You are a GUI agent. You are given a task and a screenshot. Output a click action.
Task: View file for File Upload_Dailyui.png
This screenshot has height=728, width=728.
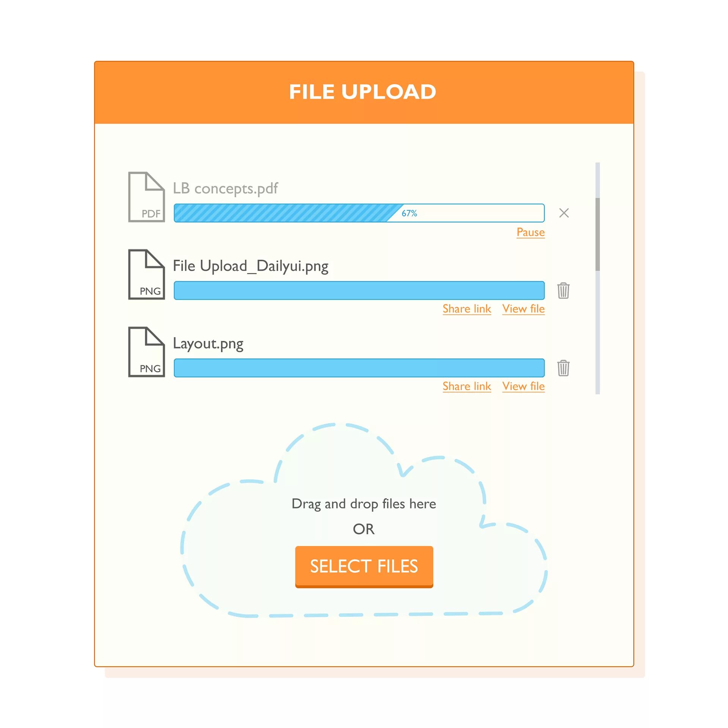coord(523,308)
